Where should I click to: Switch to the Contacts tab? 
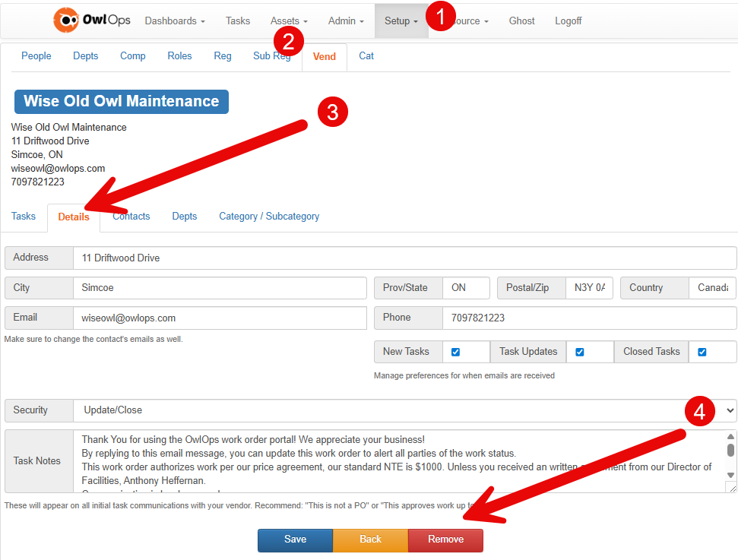[131, 217]
